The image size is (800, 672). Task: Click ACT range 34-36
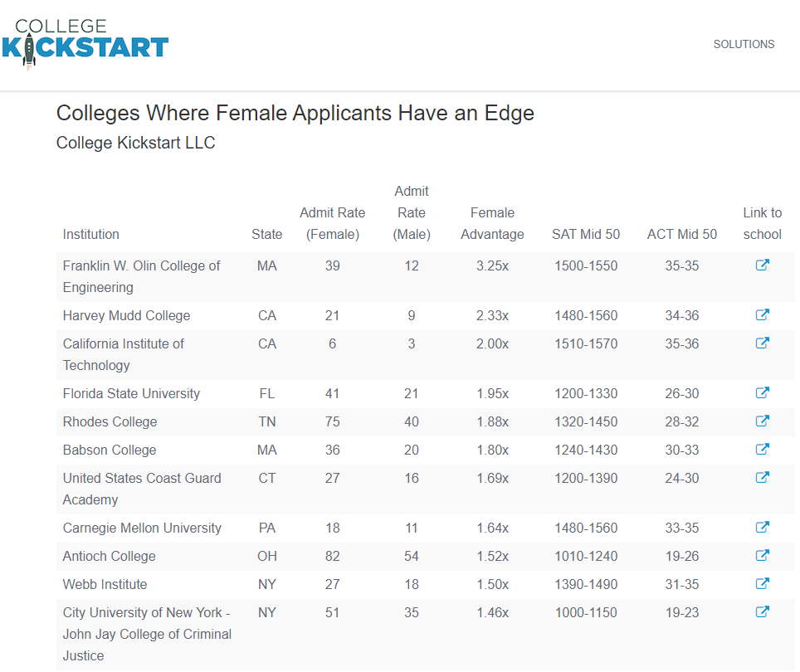coord(681,315)
